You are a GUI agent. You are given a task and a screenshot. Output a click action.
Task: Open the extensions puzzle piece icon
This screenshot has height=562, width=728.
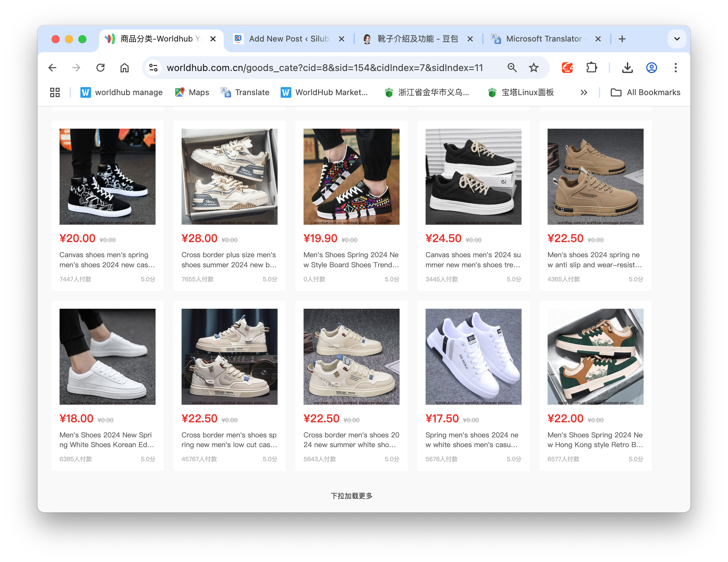tap(592, 68)
